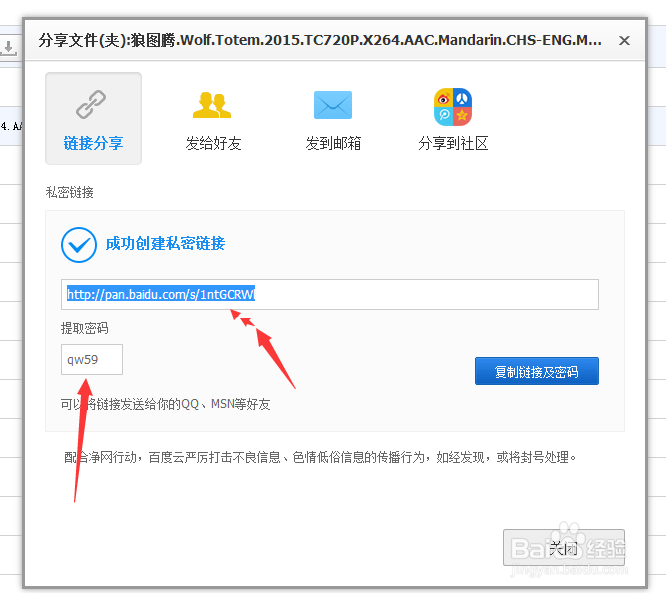Click the 私密链接 label

click(70, 192)
